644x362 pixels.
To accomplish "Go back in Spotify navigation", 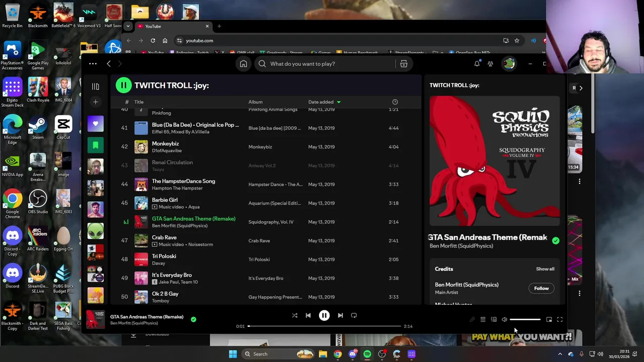I will point(109,64).
